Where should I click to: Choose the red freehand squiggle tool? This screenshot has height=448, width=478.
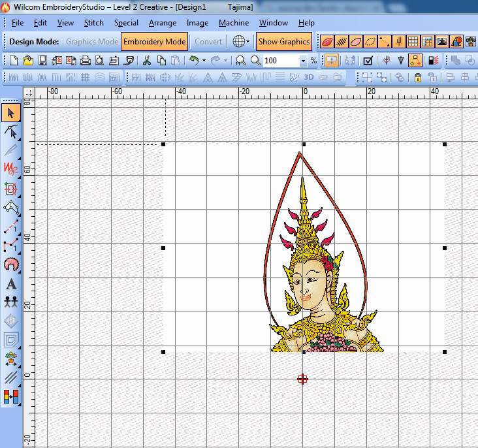pyautogui.click(x=11, y=168)
